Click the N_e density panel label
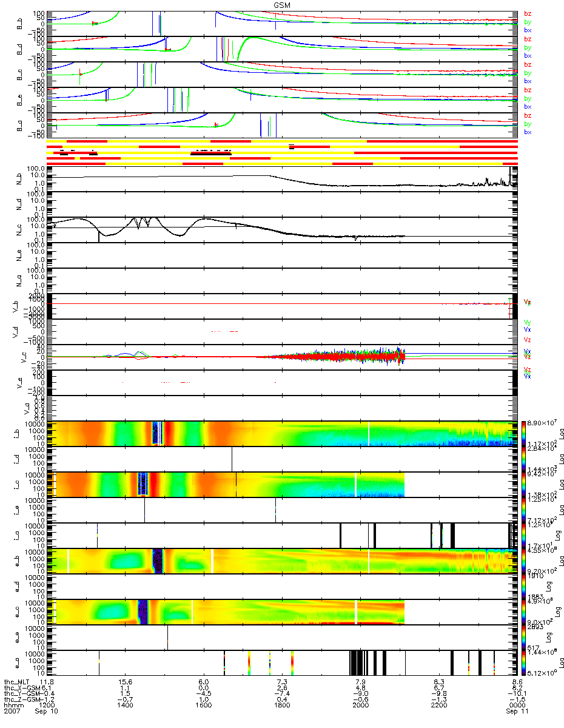This screenshot has height=728, width=564. click(20, 254)
